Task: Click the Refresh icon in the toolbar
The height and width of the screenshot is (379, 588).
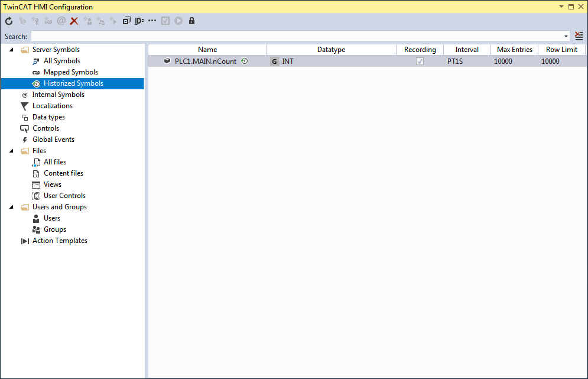Action: [9, 21]
